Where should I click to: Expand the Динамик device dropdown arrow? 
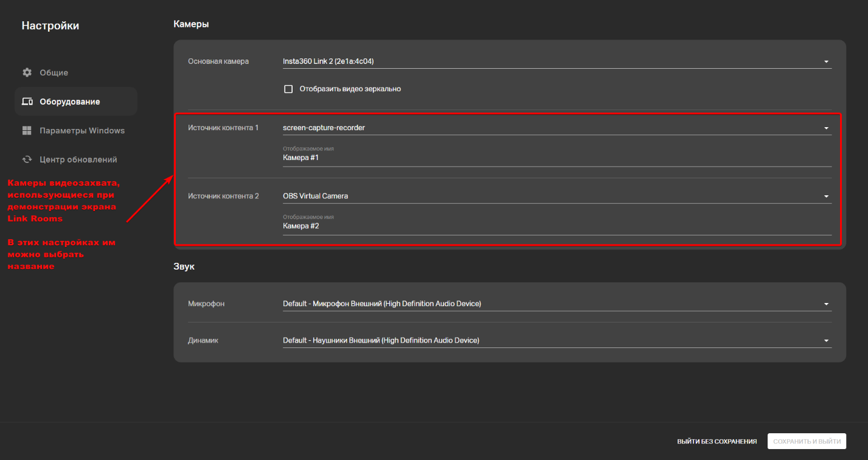826,341
